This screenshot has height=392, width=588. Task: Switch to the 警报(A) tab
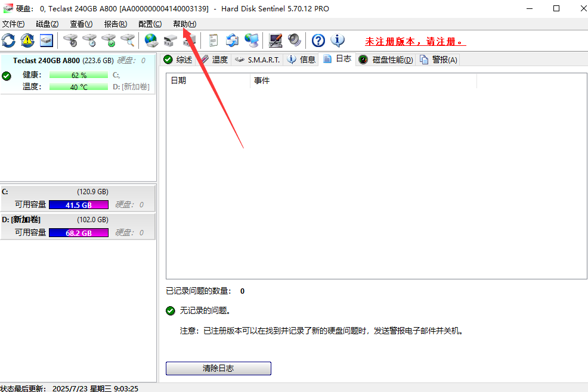[438, 60]
